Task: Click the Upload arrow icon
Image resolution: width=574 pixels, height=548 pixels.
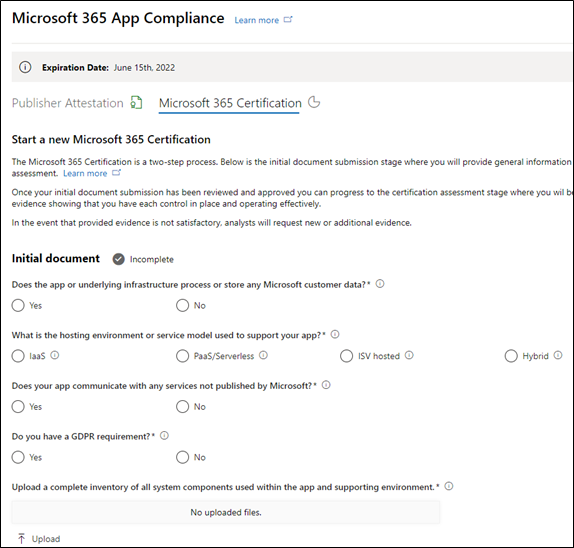Action: pyautogui.click(x=21, y=538)
